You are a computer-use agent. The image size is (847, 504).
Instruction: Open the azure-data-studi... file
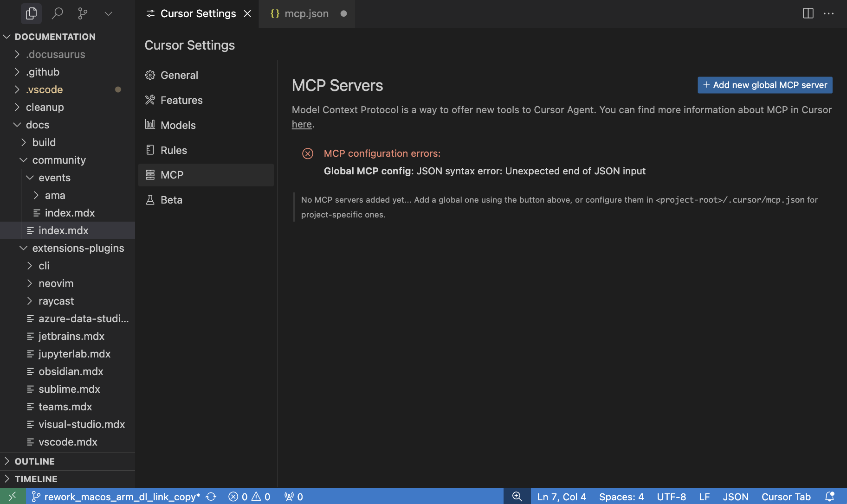tap(68, 319)
